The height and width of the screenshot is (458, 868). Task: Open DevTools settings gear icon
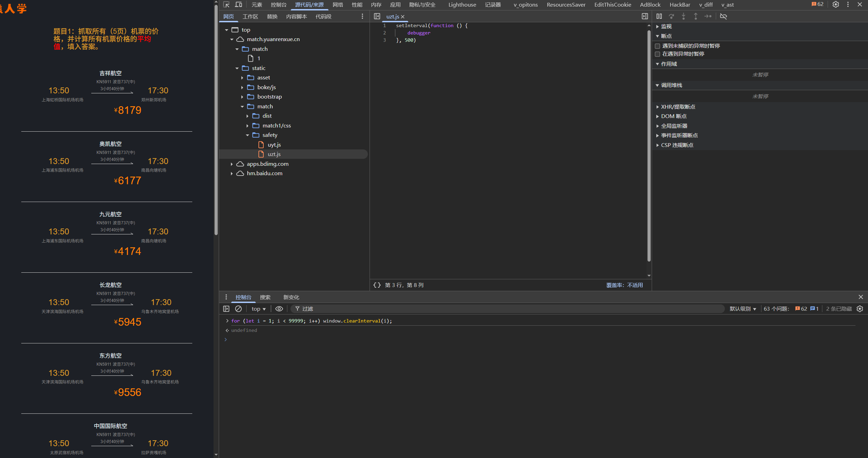tap(836, 5)
